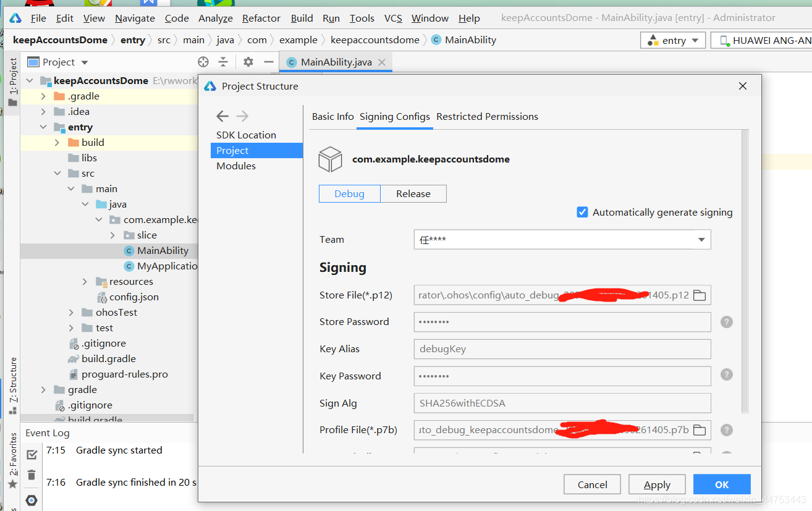Click the help icon next to Profile File
Image resolution: width=812 pixels, height=511 pixels.
tap(727, 430)
